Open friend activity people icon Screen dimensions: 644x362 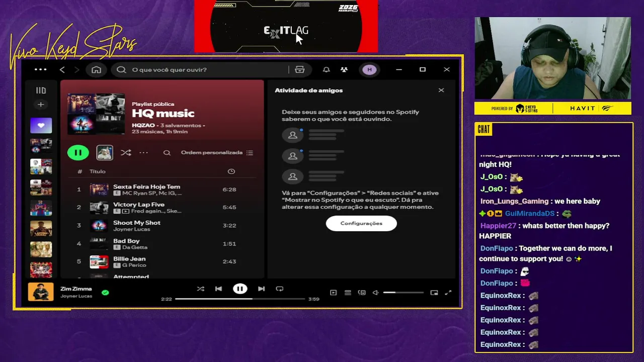coord(344,69)
